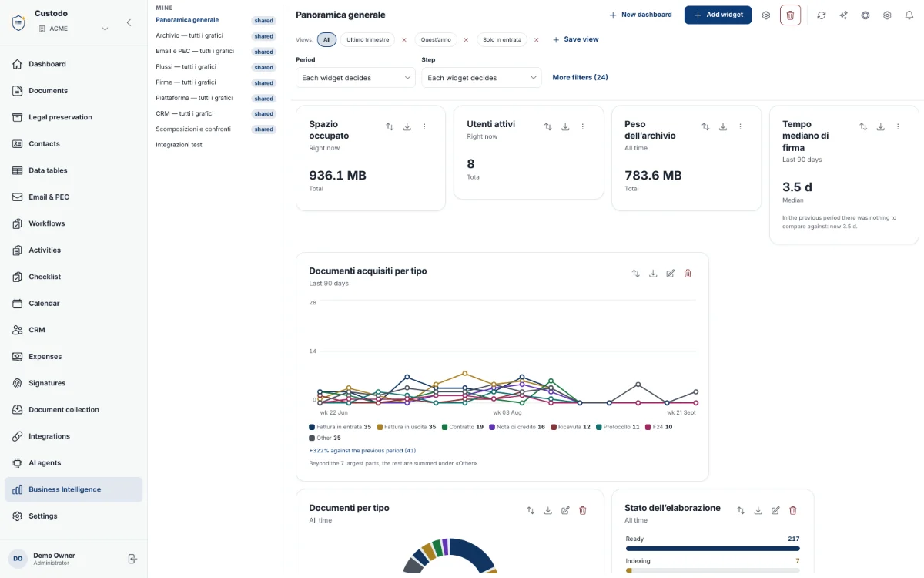Image resolution: width=924 pixels, height=578 pixels.
Task: Download the Stato dell'elaborazione widget
Action: point(758,510)
